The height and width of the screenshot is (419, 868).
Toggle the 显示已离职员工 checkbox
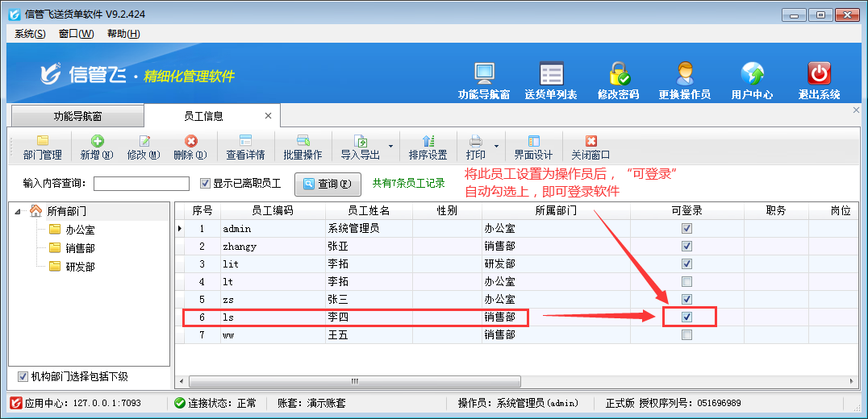click(x=205, y=183)
